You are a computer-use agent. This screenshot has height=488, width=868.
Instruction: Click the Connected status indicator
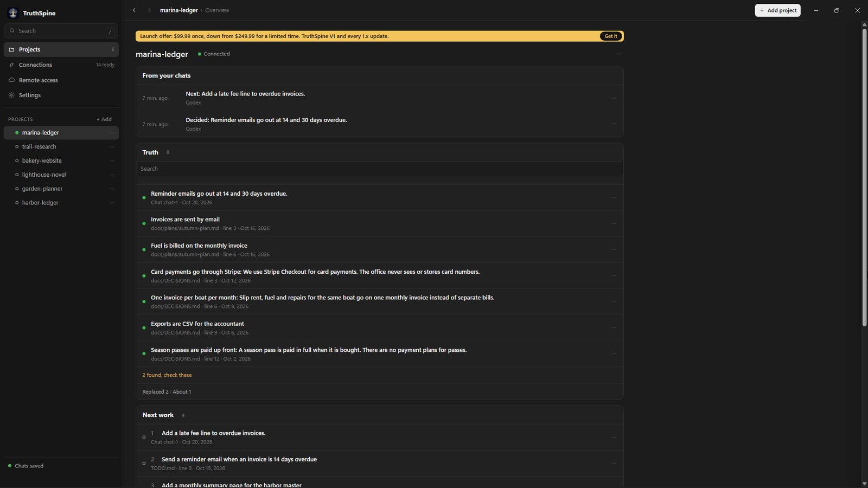click(x=214, y=54)
